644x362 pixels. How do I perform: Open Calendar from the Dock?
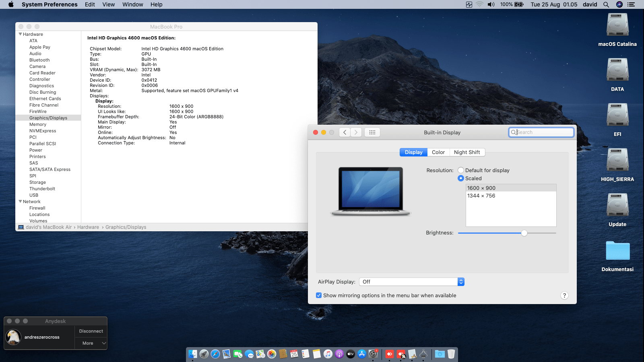(x=294, y=354)
